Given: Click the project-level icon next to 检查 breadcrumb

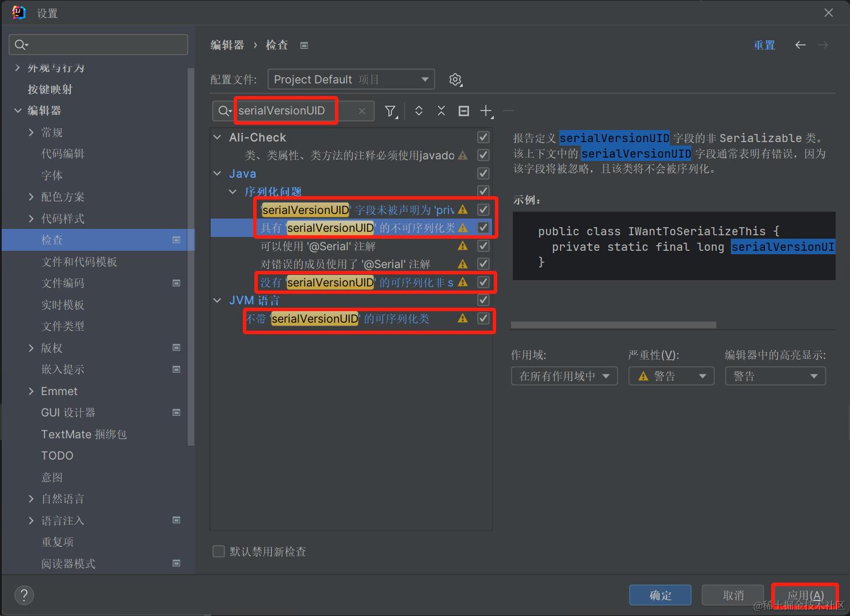Looking at the screenshot, I should [304, 45].
